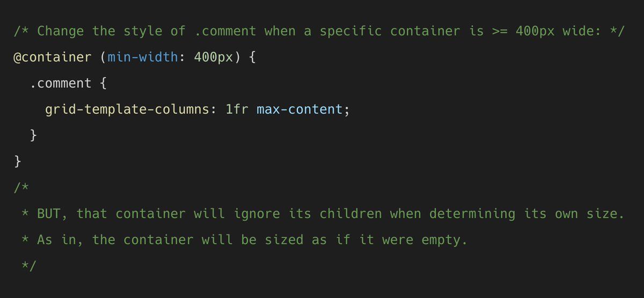644x298 pixels.
Task: Click the word 'BUT,' in the block comment
Action: (52, 214)
